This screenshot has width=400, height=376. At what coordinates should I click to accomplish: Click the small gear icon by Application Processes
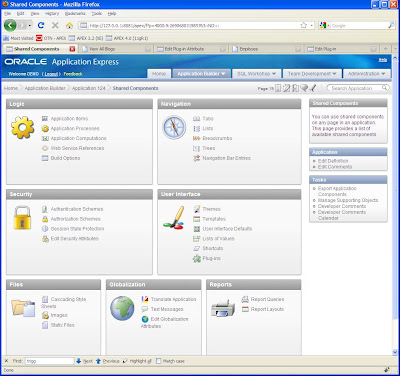click(45, 129)
